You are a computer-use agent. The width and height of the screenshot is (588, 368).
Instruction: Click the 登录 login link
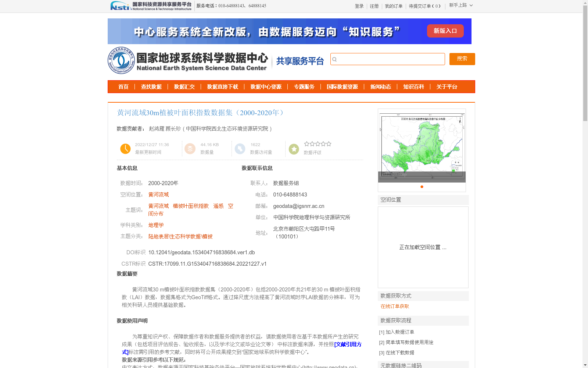(359, 6)
